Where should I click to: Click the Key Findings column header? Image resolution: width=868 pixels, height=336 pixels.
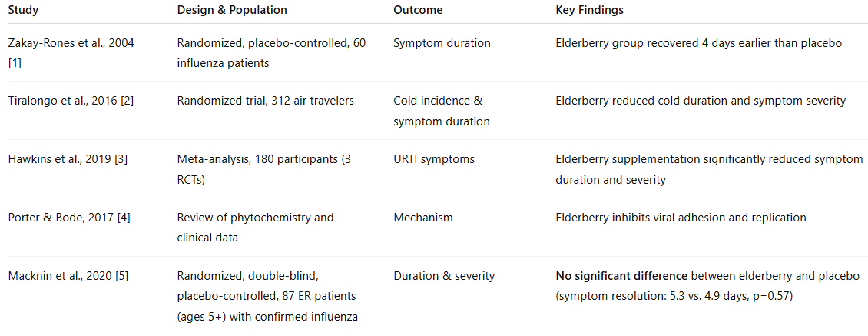coord(590,11)
